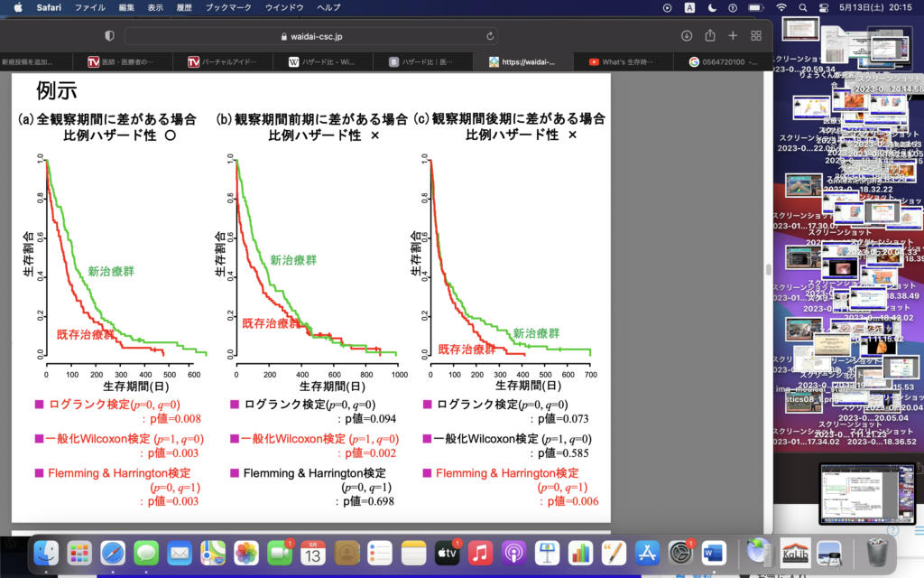
Task: Show the tab overview grid
Action: 756,35
